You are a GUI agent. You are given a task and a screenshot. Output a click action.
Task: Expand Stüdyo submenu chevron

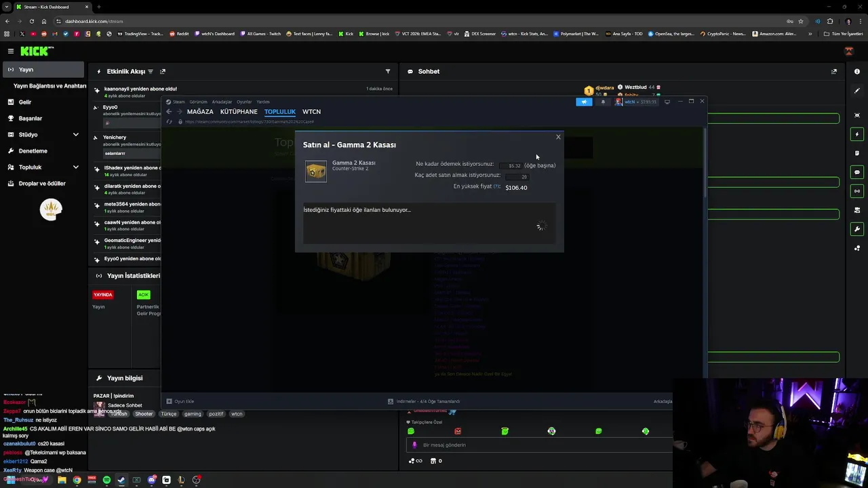pos(75,134)
